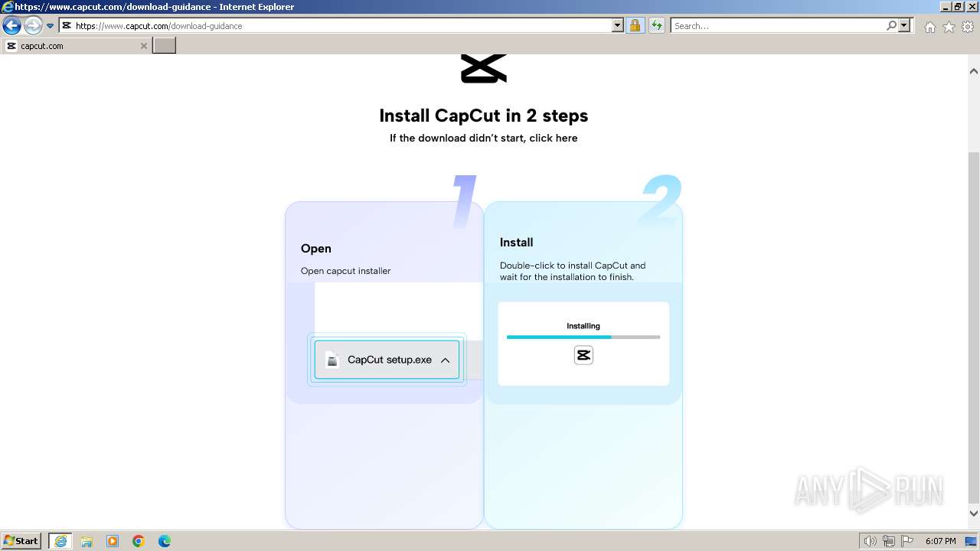Screen dimensions: 980x551
Task: Click the search magnifier icon
Action: point(891,26)
